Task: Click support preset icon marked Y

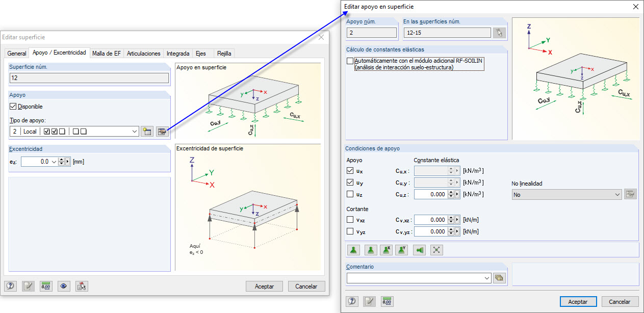Action: (x=402, y=250)
